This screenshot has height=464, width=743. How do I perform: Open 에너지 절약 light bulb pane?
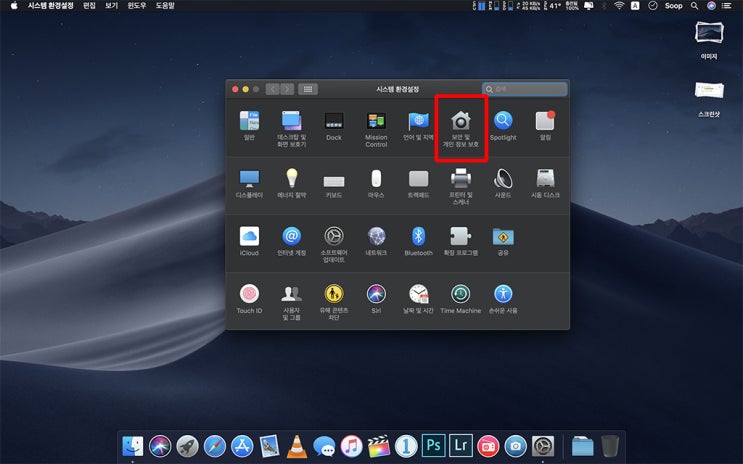point(291,183)
